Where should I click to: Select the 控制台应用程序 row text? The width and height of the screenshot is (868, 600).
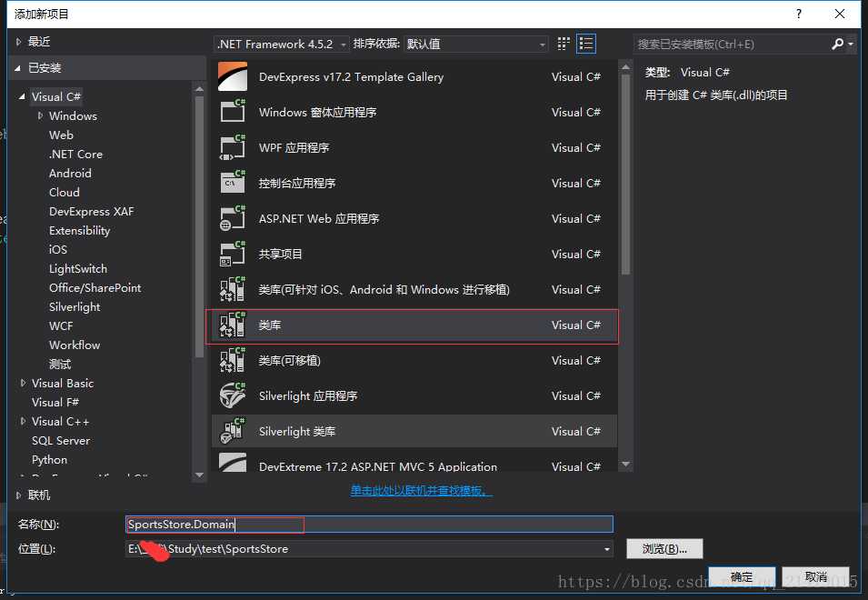(x=296, y=184)
